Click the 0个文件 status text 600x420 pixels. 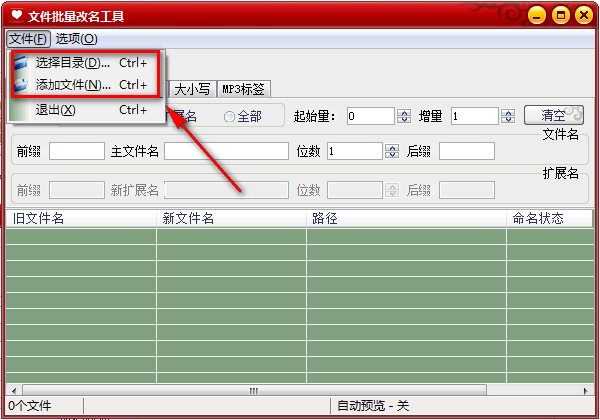point(29,406)
